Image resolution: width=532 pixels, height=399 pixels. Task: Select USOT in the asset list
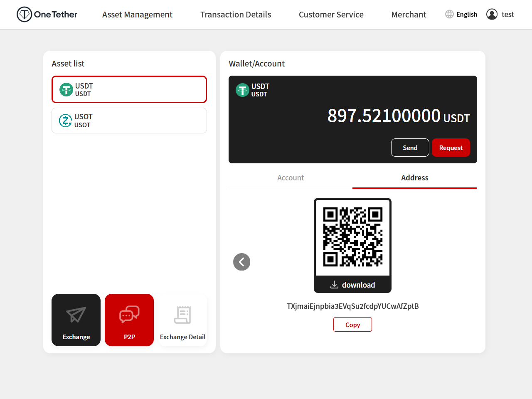point(129,121)
